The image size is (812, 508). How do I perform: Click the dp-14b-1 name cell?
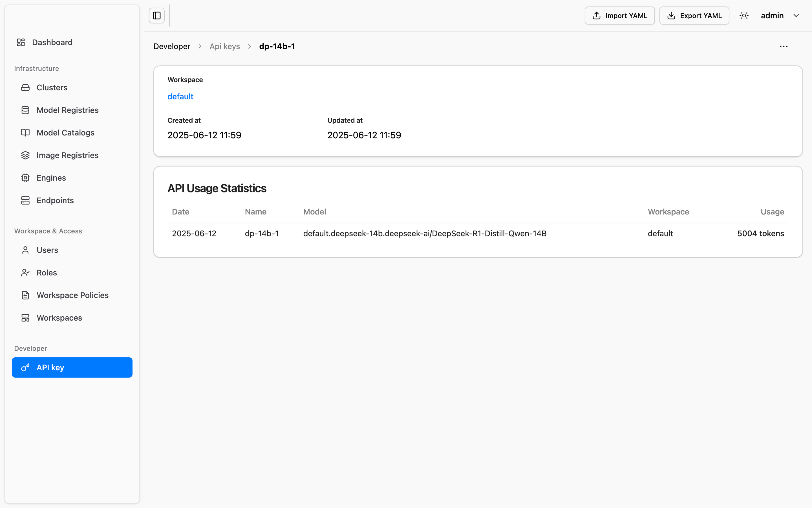pos(261,233)
